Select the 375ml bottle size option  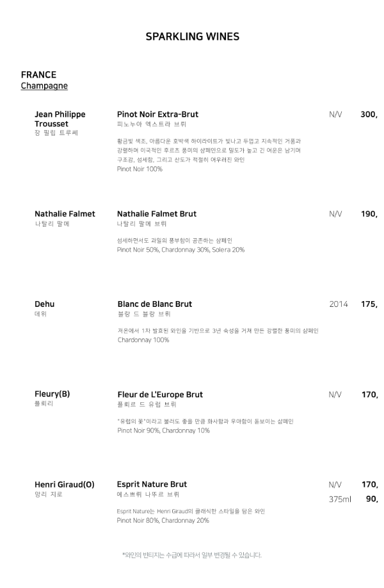(x=340, y=499)
